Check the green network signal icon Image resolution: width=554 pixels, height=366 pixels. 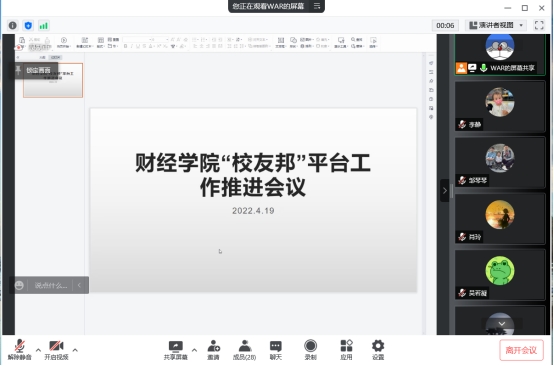[x=43, y=25]
